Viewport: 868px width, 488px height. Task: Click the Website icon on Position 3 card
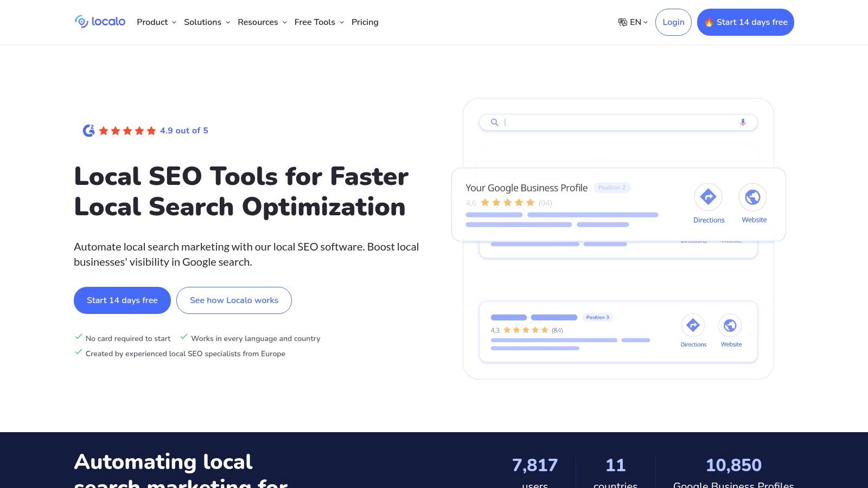click(731, 325)
